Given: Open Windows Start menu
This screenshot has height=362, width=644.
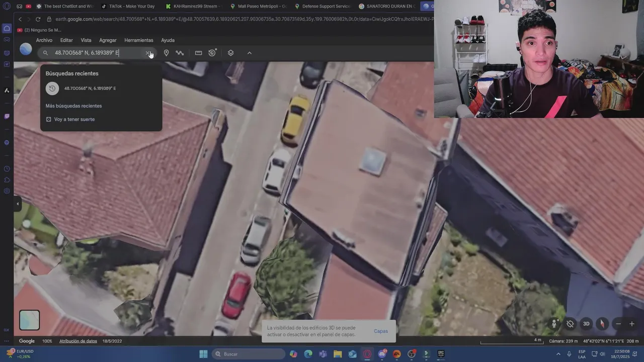Looking at the screenshot, I should click(203, 354).
